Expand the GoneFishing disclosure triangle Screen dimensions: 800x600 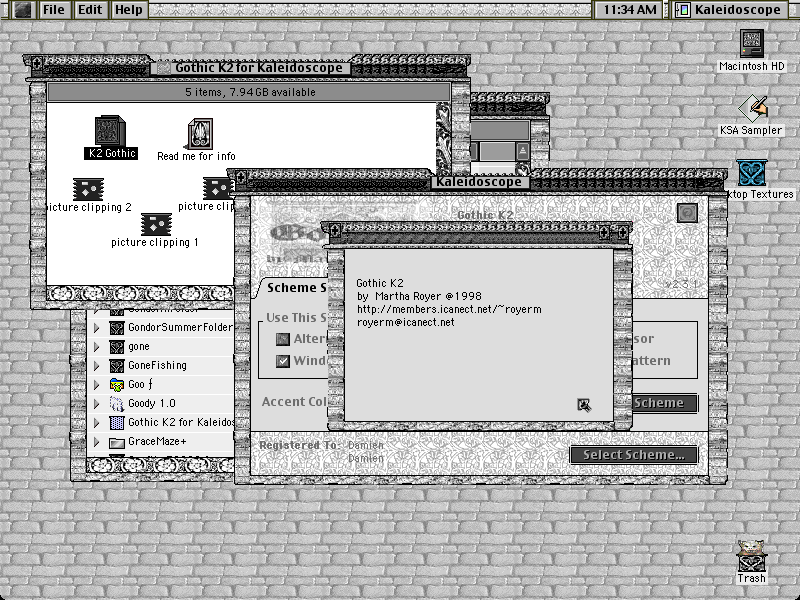click(96, 366)
